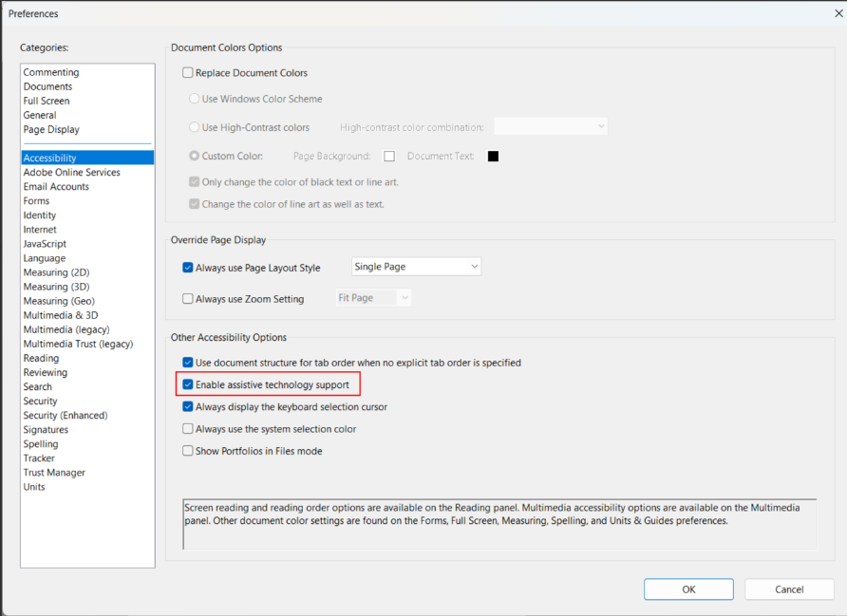The height and width of the screenshot is (616, 847).
Task: Uncheck Always use Page Layout Style
Action: point(187,268)
